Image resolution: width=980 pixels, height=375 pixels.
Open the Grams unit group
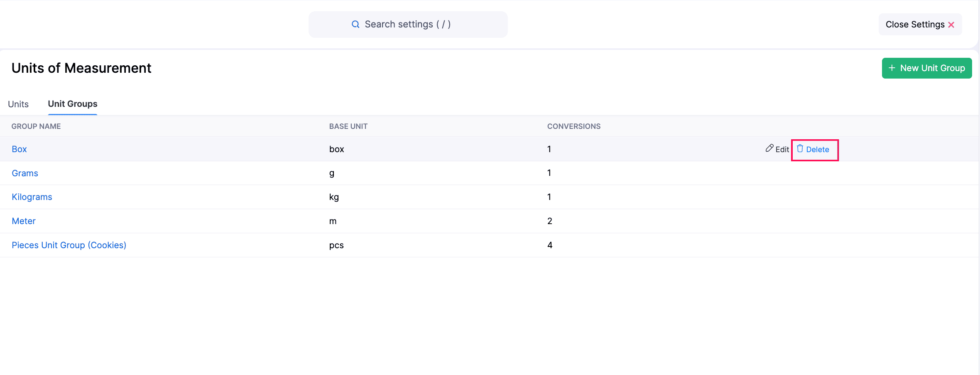pos(25,173)
